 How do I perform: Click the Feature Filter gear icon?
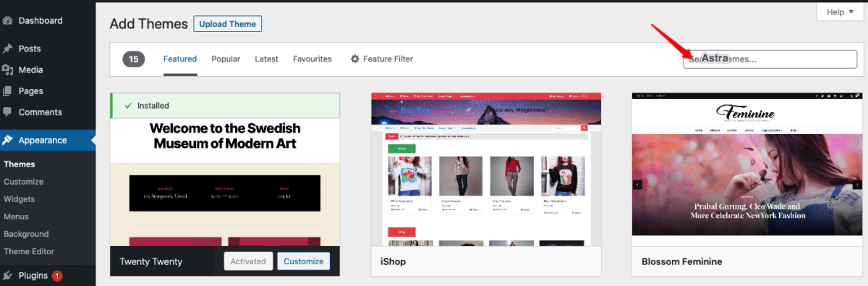354,59
